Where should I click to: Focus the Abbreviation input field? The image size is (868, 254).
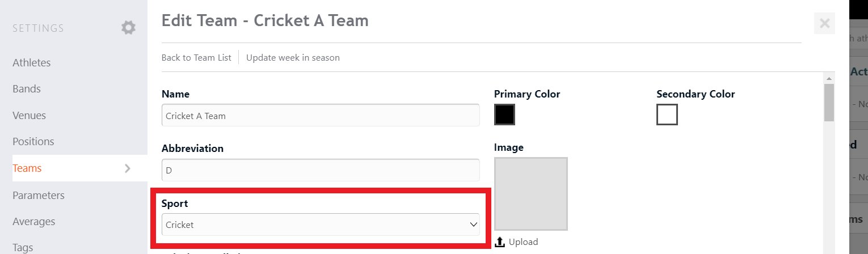(x=321, y=170)
